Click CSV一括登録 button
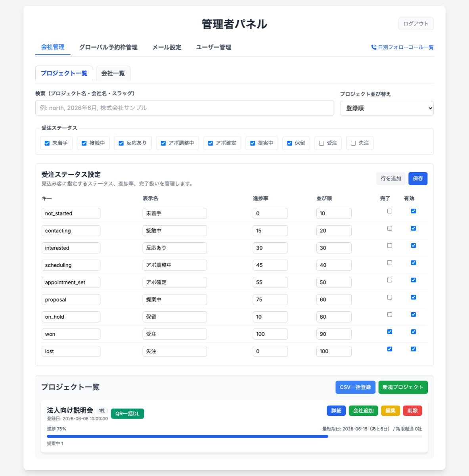 pyautogui.click(x=356, y=387)
